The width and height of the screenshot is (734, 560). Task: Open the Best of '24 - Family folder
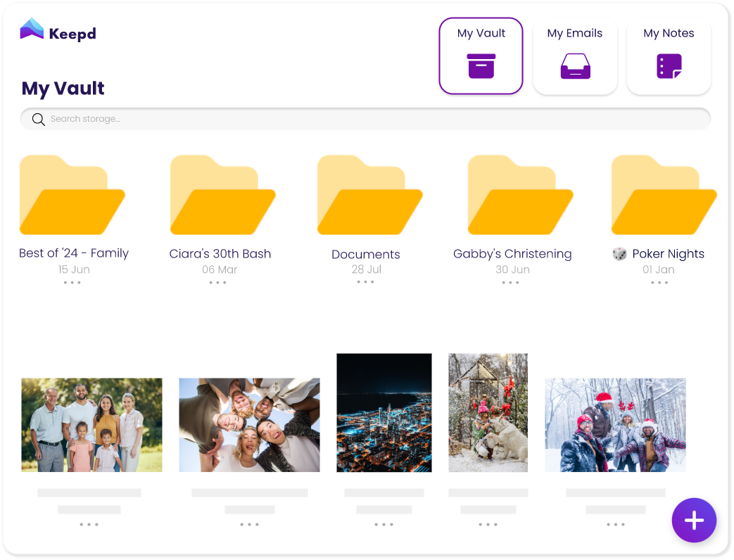coord(72,196)
